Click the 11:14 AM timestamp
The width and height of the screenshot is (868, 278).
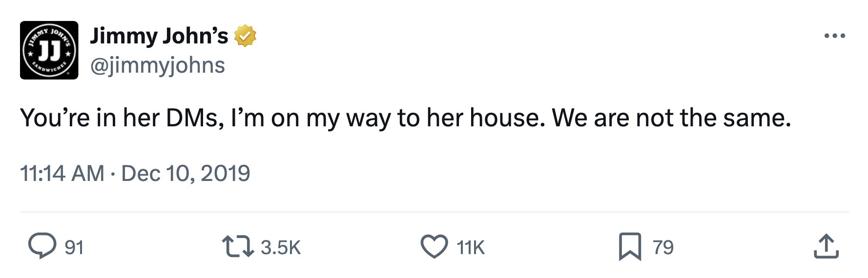coord(62,173)
